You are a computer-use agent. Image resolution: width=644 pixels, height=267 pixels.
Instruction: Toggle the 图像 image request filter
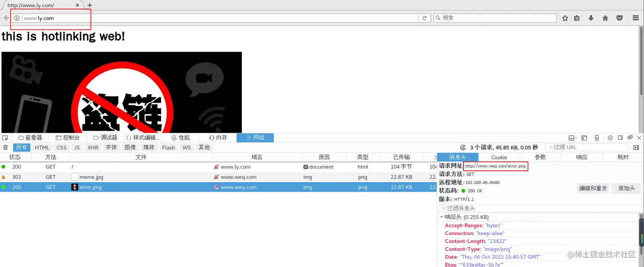pos(130,147)
